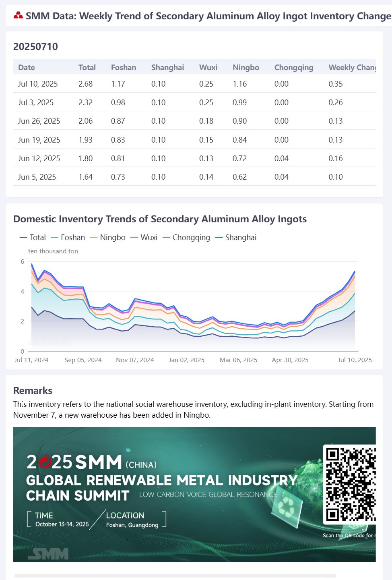392x580 pixels.
Task: Click the Date column header
Action: click(x=27, y=67)
